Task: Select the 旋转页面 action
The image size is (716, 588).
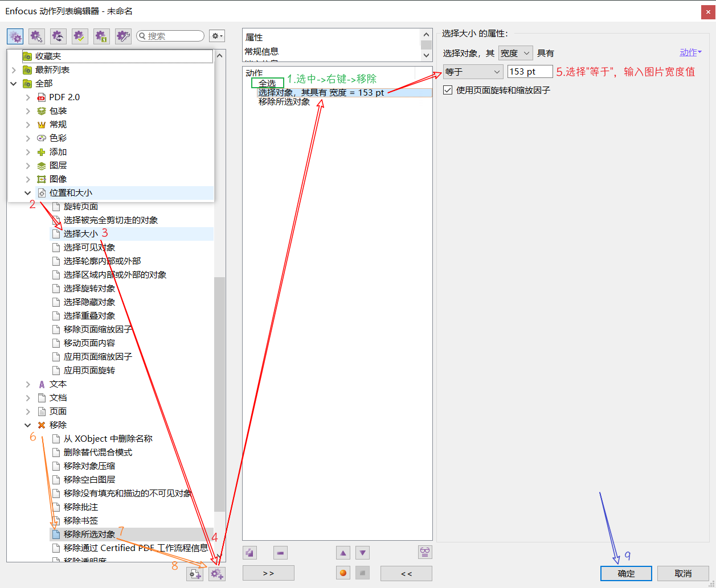Action: [81, 207]
